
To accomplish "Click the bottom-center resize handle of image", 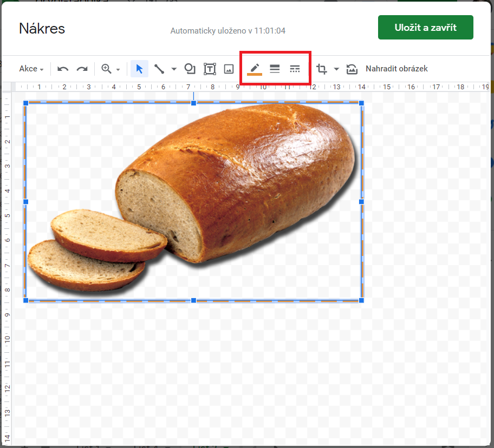I will [193, 300].
